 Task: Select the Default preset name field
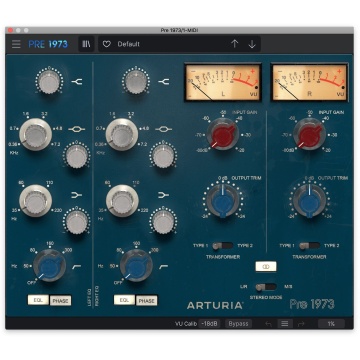pyautogui.click(x=129, y=44)
